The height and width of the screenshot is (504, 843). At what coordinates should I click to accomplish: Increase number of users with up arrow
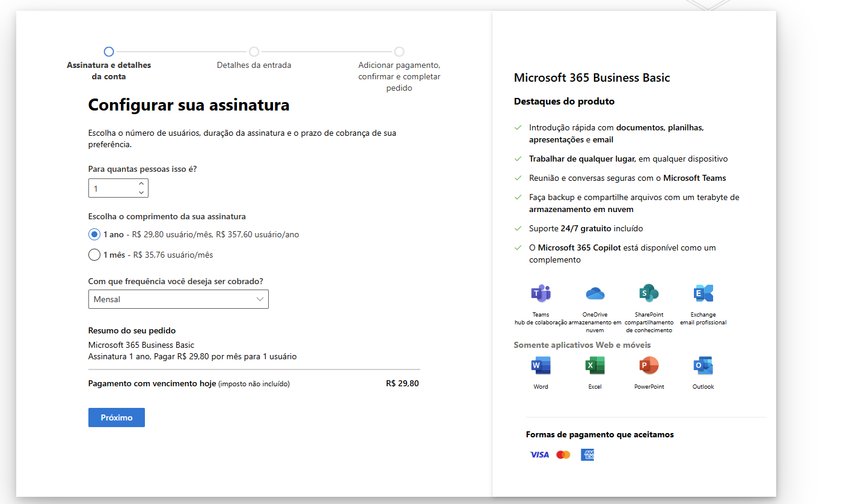click(x=141, y=183)
